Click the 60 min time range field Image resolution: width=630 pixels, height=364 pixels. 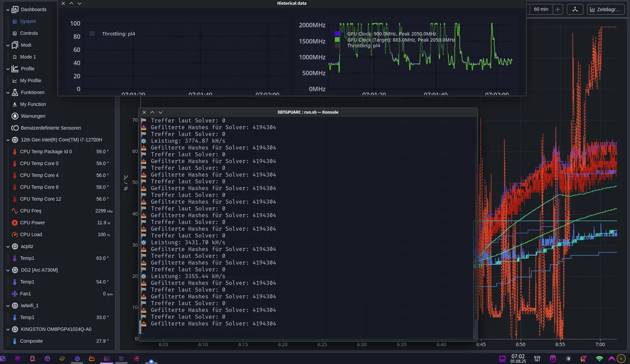coord(541,9)
